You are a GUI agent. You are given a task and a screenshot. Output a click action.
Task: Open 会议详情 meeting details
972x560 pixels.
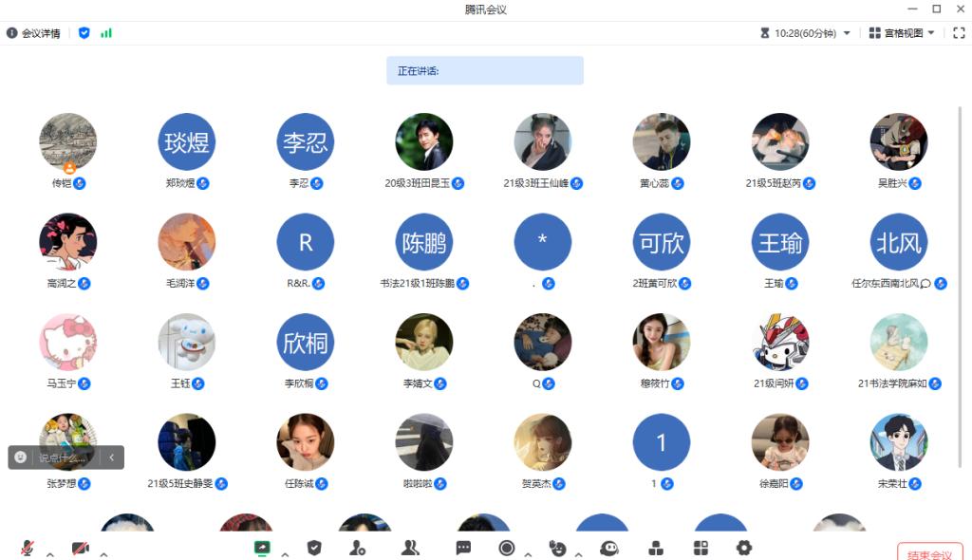point(33,33)
